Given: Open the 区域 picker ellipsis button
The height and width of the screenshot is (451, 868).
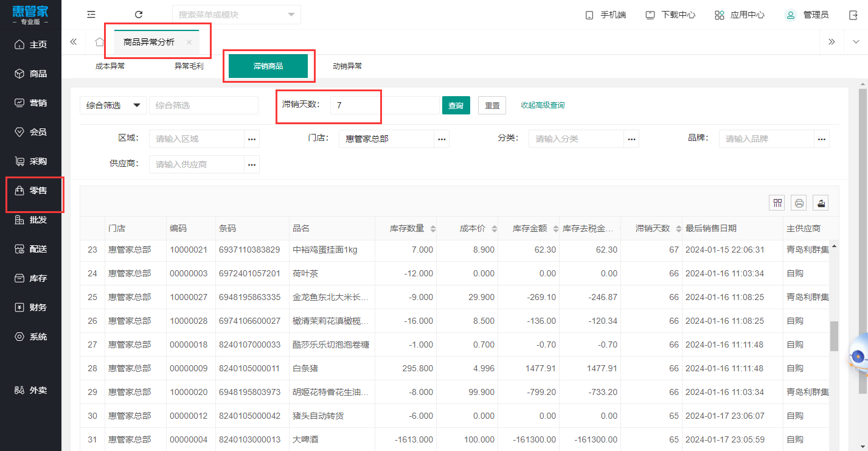Looking at the screenshot, I should click(252, 139).
